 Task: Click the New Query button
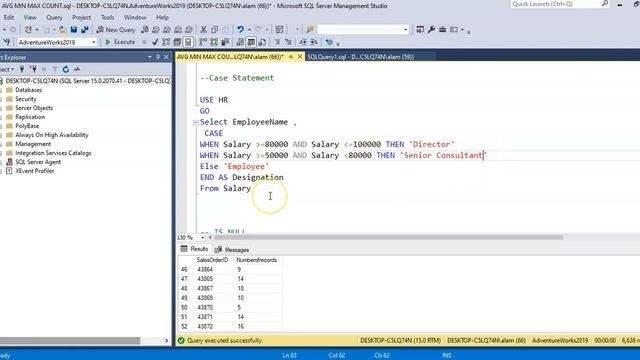coord(116,29)
